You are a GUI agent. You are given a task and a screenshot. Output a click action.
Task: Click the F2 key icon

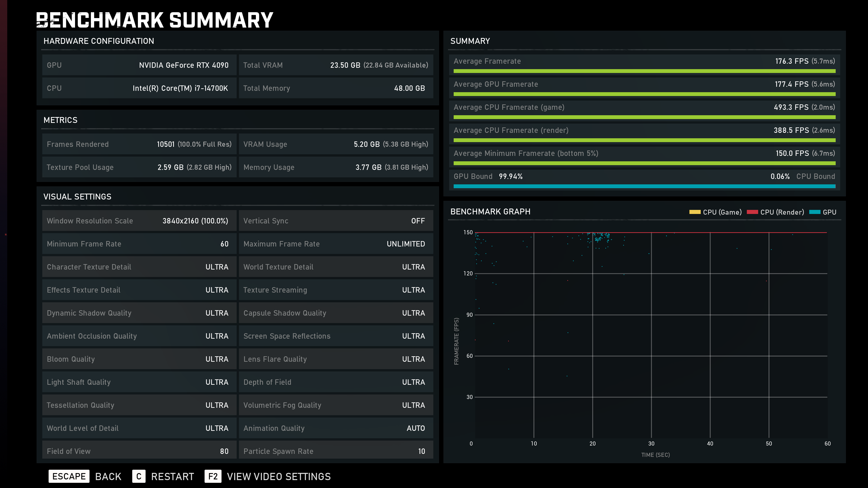(213, 476)
